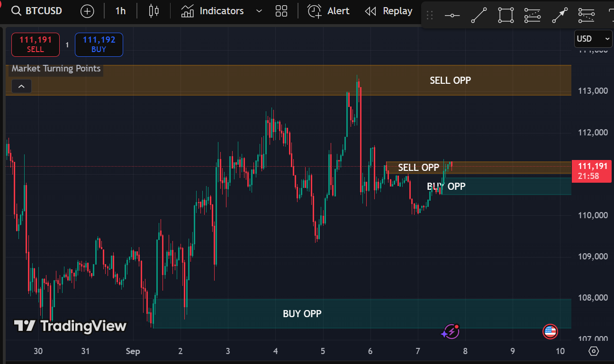614x364 pixels.
Task: Select the Market Turning Points indicator label
Action: click(x=56, y=69)
